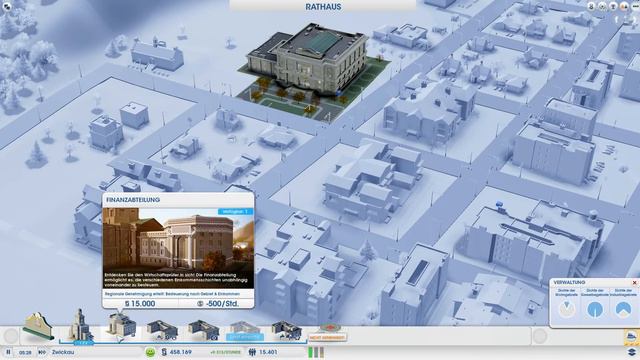Open the region view globe icon
This screenshot has height=360, width=640.
[x=602, y=6]
